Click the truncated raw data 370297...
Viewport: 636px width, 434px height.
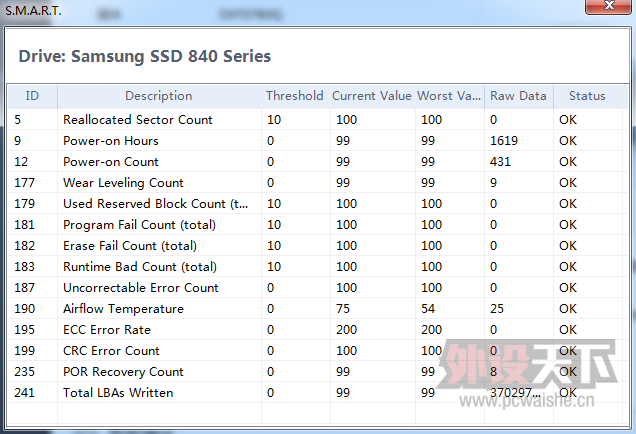click(515, 393)
